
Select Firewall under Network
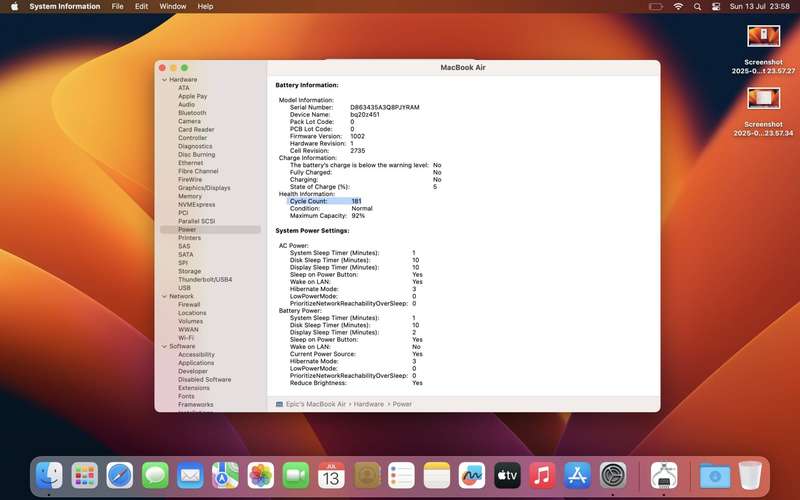[x=189, y=305]
